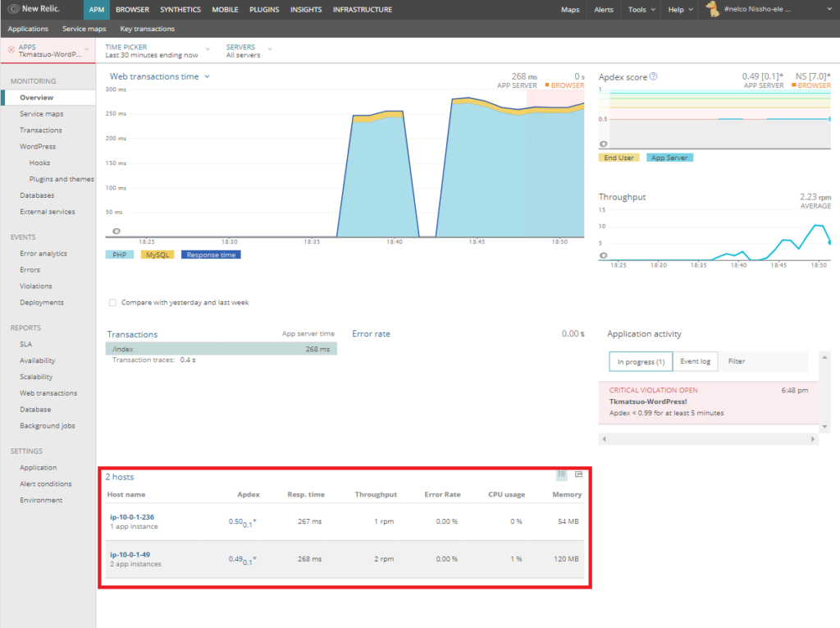Viewport: 840px width, 628px height.
Task: Open Maps in the top bar
Action: [x=570, y=10]
